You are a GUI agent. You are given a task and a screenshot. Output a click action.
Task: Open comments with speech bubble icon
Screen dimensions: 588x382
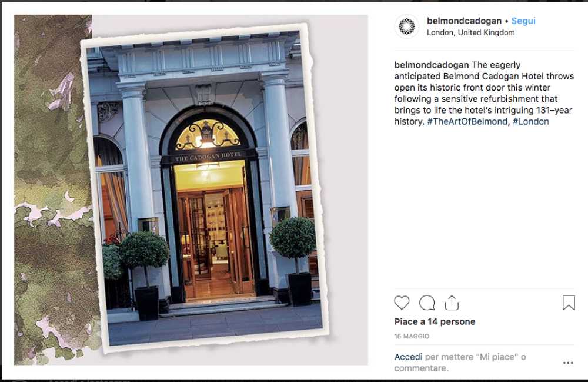click(427, 303)
